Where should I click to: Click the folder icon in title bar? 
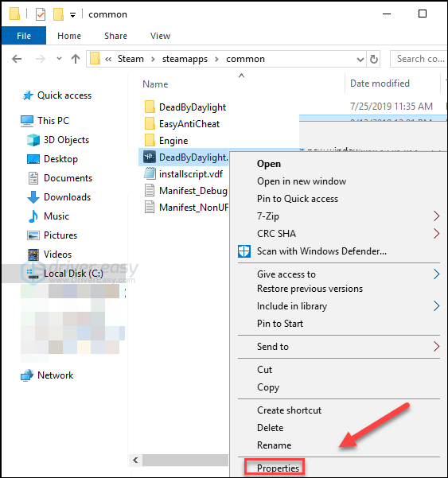pyautogui.click(x=14, y=14)
